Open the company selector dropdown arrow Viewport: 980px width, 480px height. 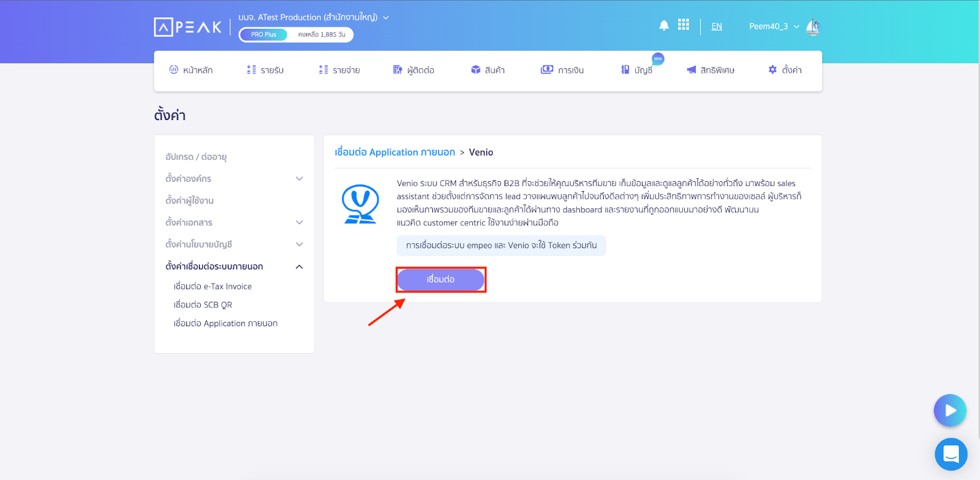click(386, 18)
